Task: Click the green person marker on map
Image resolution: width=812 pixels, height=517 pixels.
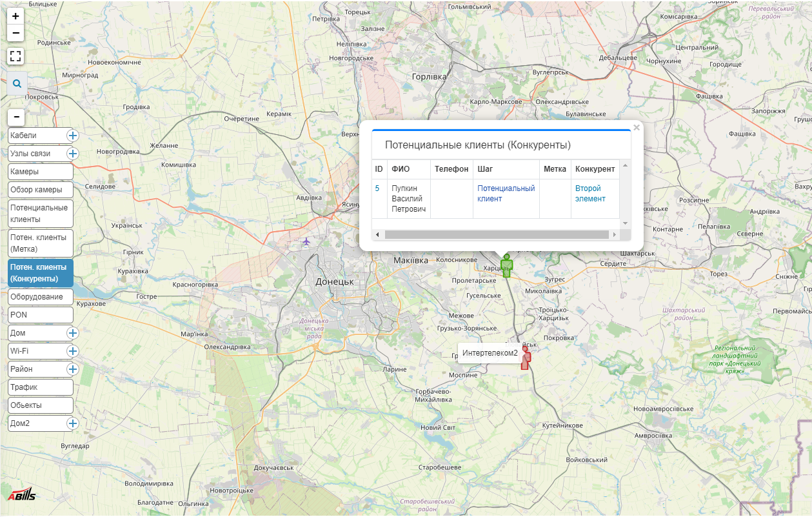Action: coord(507,266)
